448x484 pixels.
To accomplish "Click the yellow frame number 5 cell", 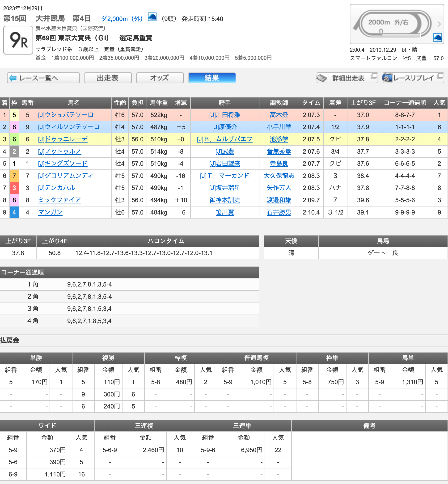I will pyautogui.click(x=14, y=115).
